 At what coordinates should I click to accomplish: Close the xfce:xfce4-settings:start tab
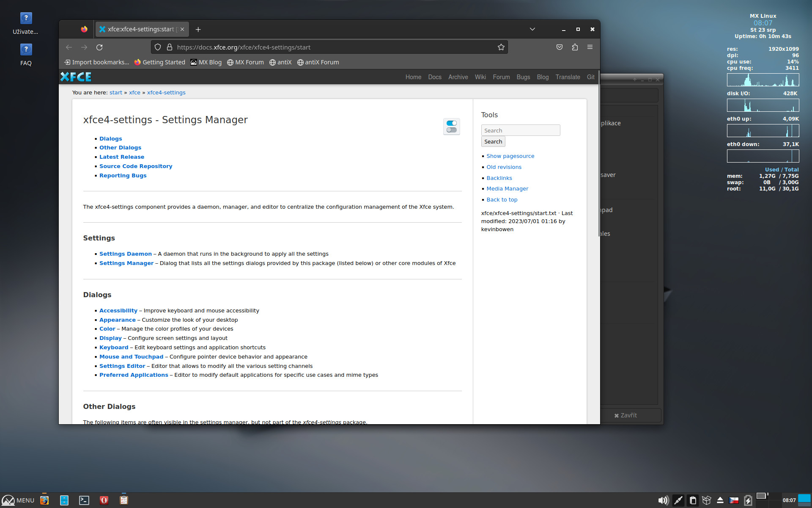tap(182, 29)
